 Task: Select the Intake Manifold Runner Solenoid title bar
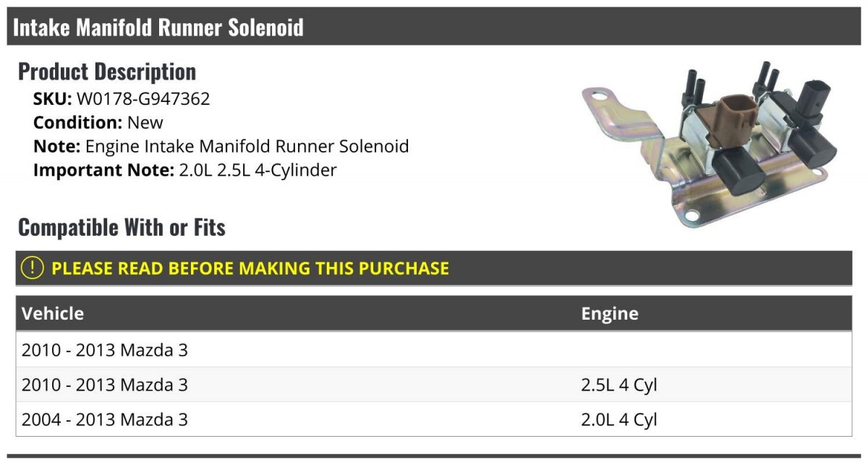(x=434, y=27)
